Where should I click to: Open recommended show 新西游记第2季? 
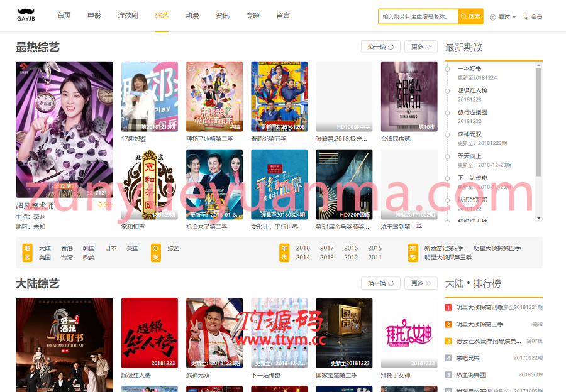tap(444, 248)
